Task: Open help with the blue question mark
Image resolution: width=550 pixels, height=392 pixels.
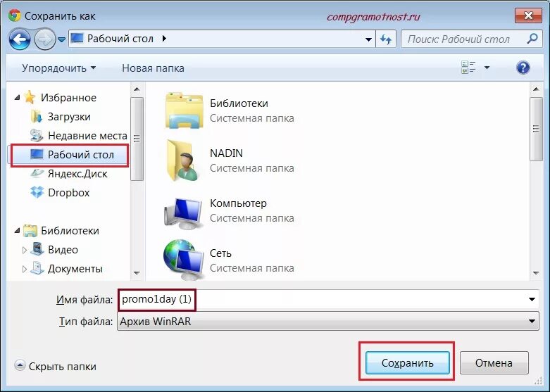Action: (523, 68)
